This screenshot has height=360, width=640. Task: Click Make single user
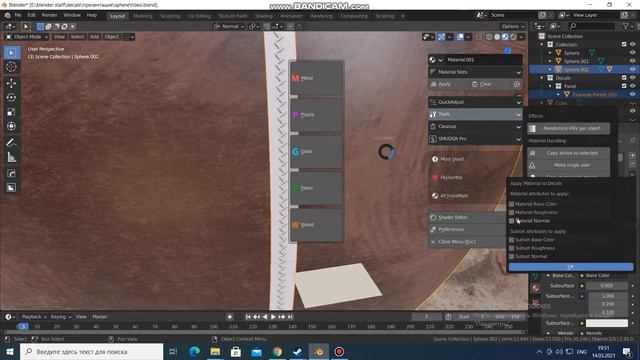569,165
